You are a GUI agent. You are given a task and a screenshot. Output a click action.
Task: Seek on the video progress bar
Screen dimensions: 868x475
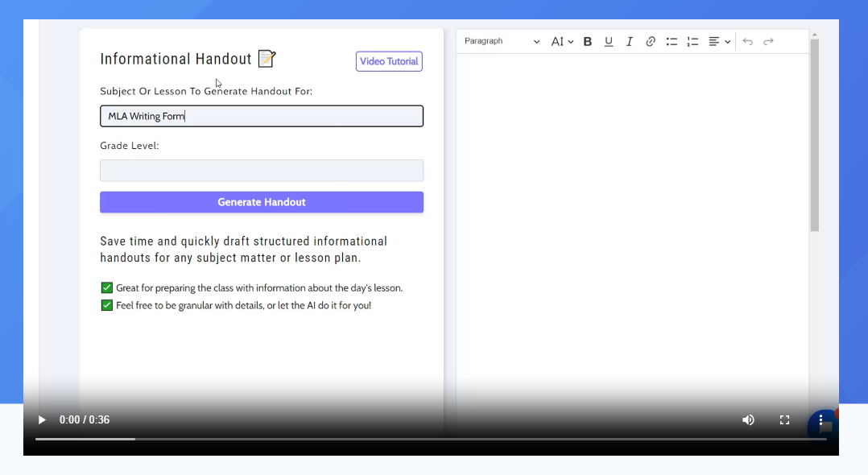(x=432, y=439)
